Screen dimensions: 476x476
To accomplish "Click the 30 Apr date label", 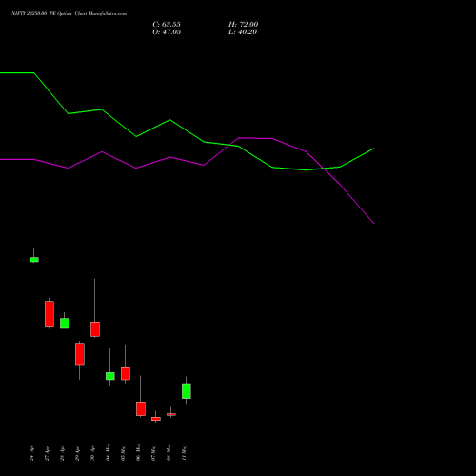I will [x=92, y=453].
